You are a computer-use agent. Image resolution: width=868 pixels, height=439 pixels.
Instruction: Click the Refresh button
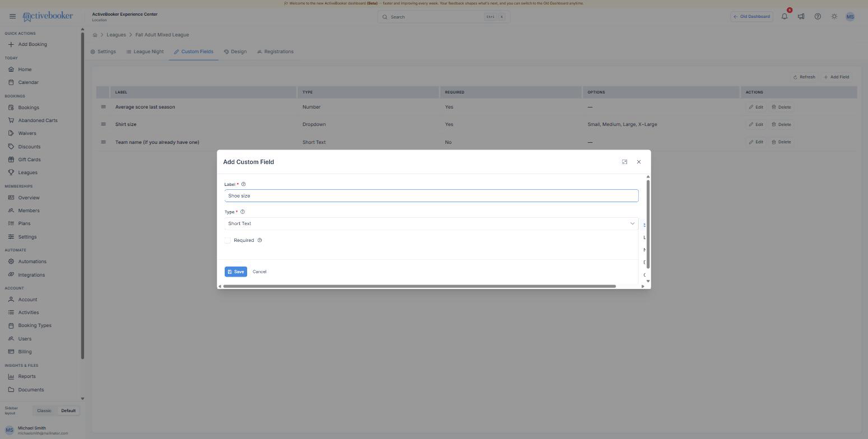pos(804,77)
